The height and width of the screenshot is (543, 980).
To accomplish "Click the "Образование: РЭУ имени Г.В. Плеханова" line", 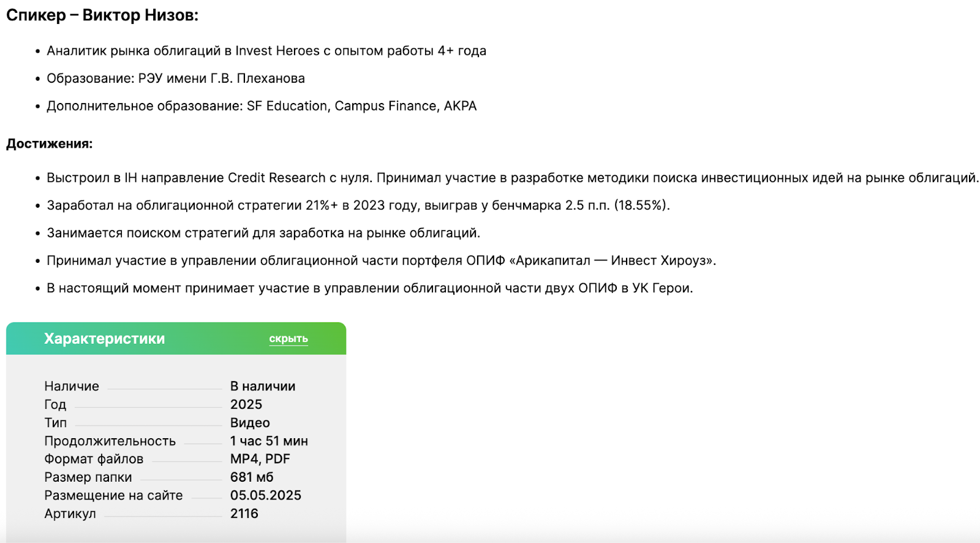I will 176,78.
